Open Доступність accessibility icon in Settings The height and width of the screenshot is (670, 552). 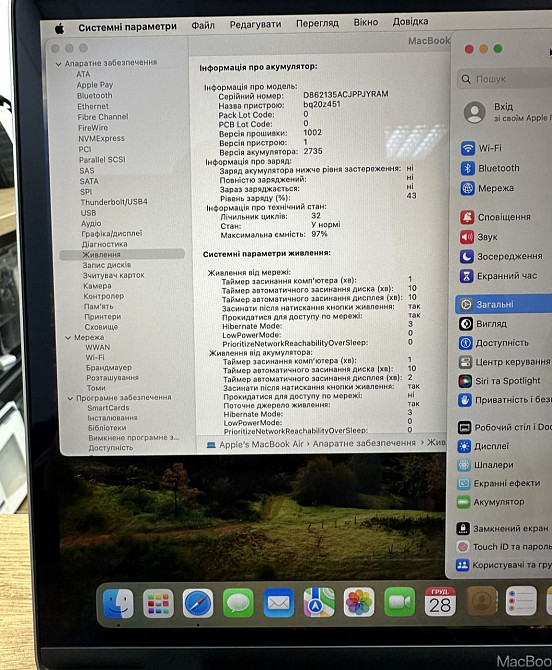(465, 343)
